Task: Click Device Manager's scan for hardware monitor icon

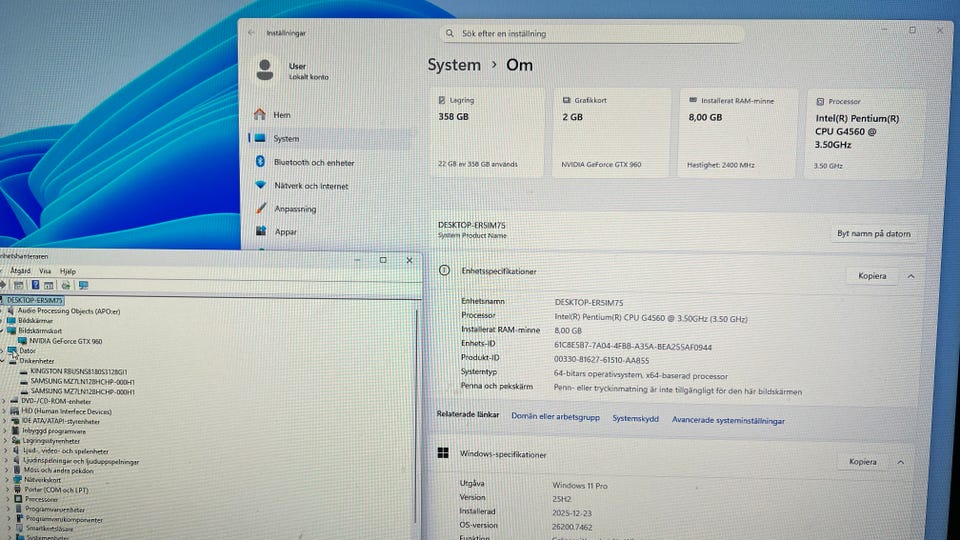Action: [83, 285]
